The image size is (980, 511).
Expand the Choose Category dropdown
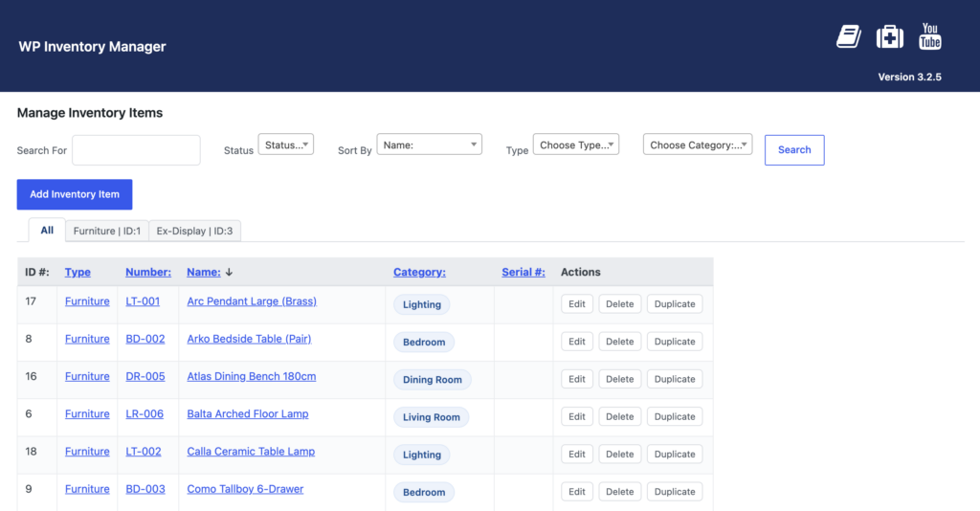pos(698,144)
